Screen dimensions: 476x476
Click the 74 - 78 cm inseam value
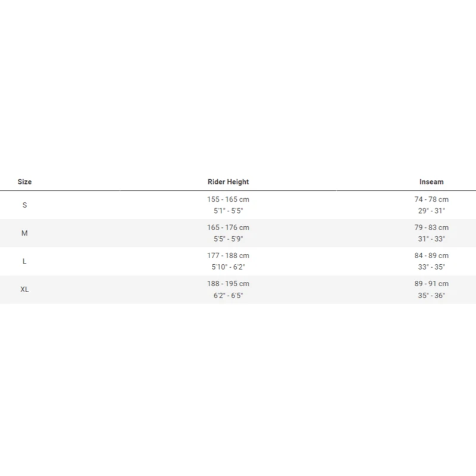pos(431,199)
